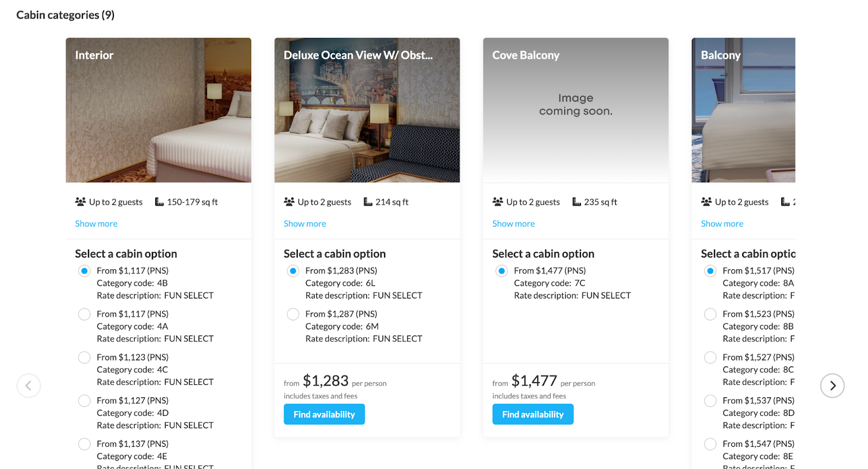Expand Show more under Interior cabin

96,224
